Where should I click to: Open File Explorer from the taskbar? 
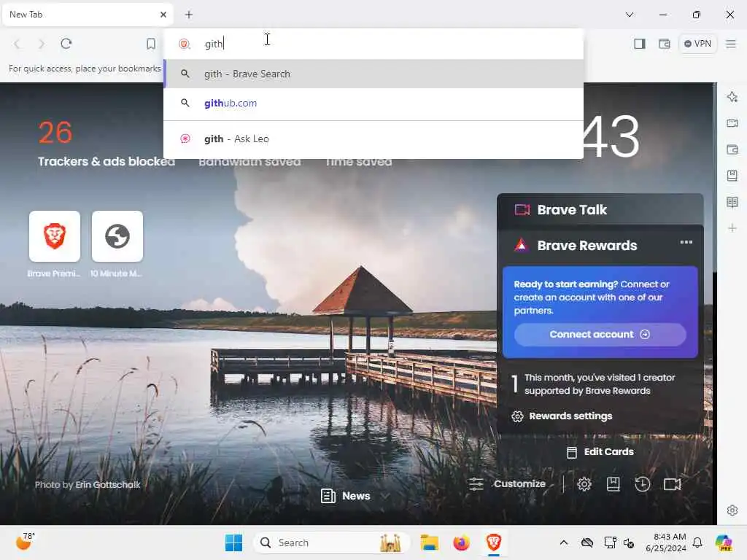(429, 542)
